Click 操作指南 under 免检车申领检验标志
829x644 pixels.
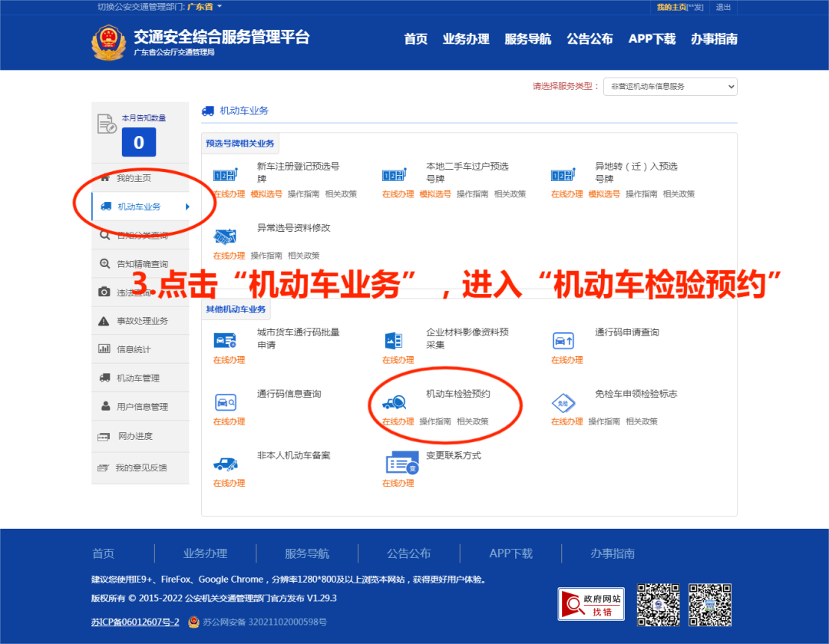(604, 421)
